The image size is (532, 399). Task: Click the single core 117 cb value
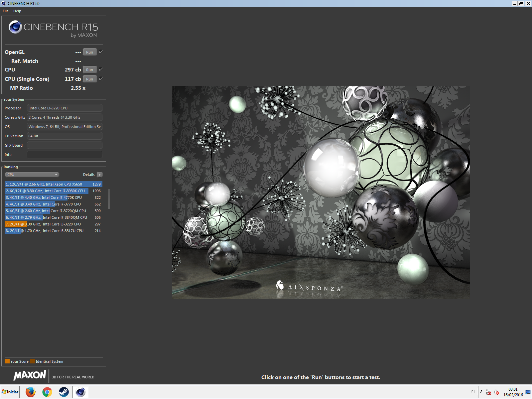73,79
